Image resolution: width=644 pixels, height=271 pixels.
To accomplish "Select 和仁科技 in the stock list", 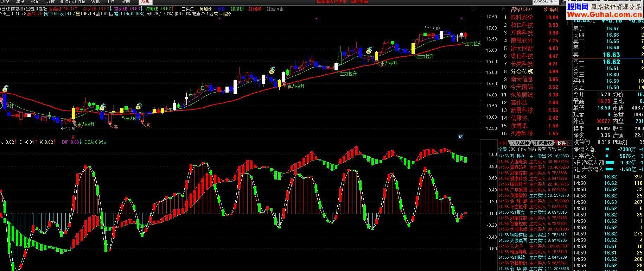I will 522,25.
